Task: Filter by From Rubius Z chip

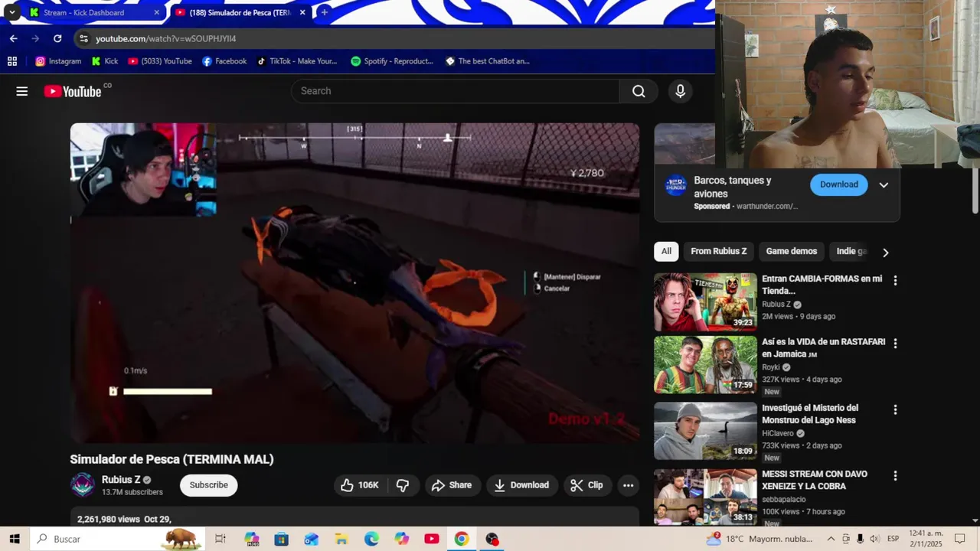Action: (x=718, y=251)
